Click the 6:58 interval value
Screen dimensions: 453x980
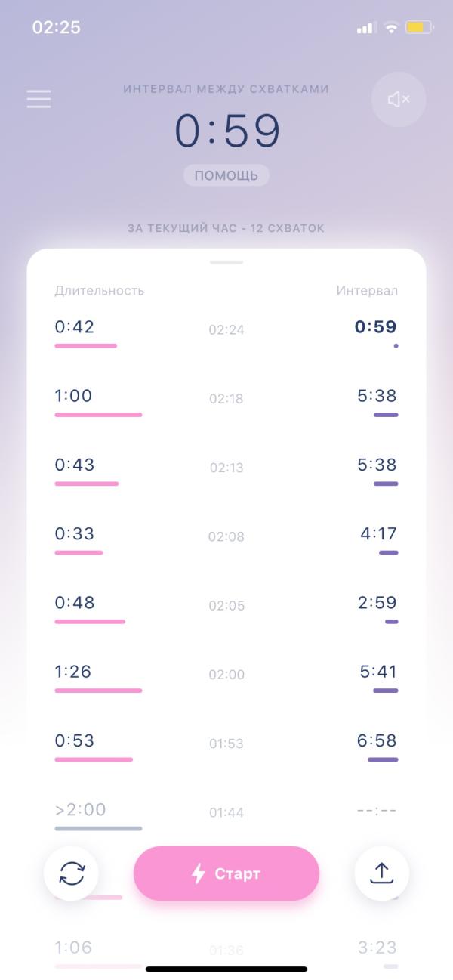(x=377, y=740)
